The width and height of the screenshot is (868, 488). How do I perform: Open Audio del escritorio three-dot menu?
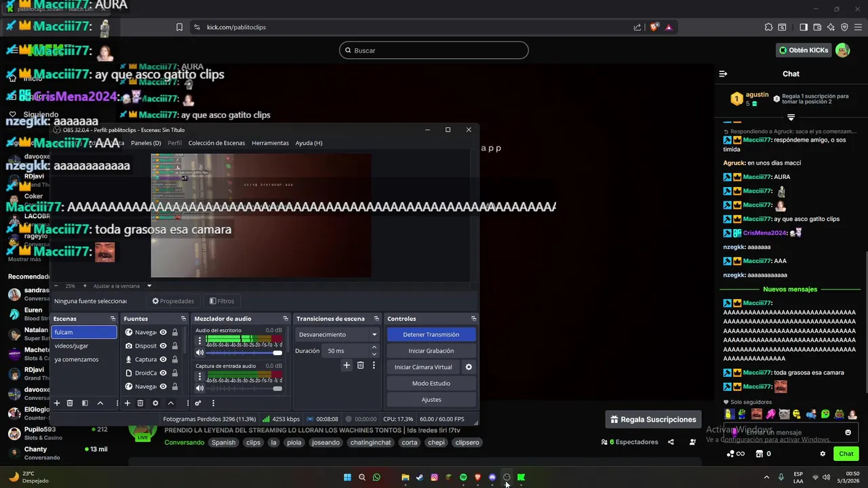pyautogui.click(x=199, y=341)
